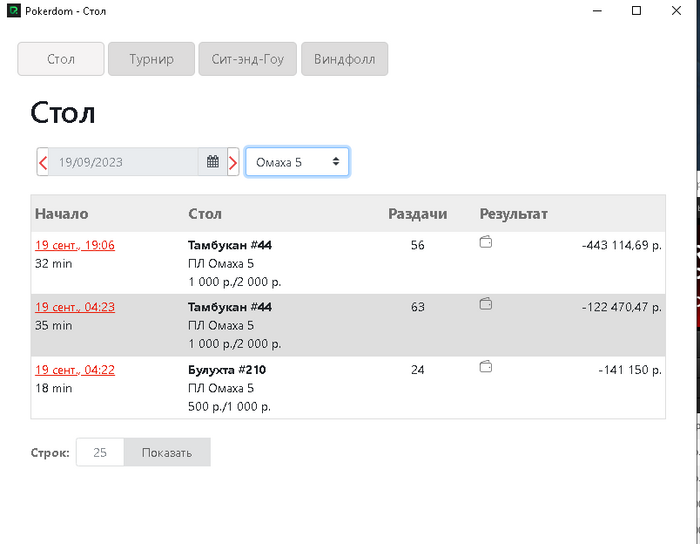Open the 19 сент., 04:22 session link

pos(75,370)
